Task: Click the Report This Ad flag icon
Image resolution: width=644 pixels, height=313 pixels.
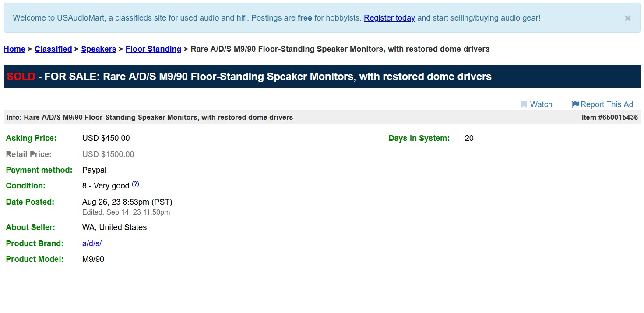Action: (x=575, y=104)
